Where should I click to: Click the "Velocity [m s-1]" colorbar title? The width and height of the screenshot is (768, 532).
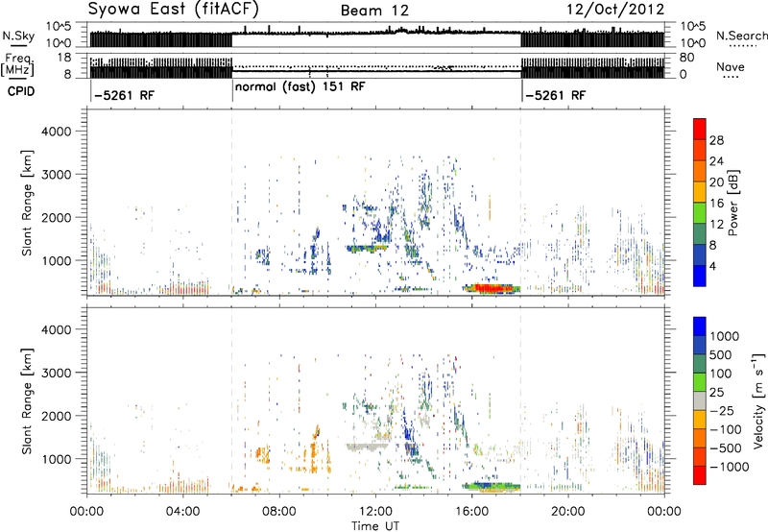pyautogui.click(x=758, y=400)
